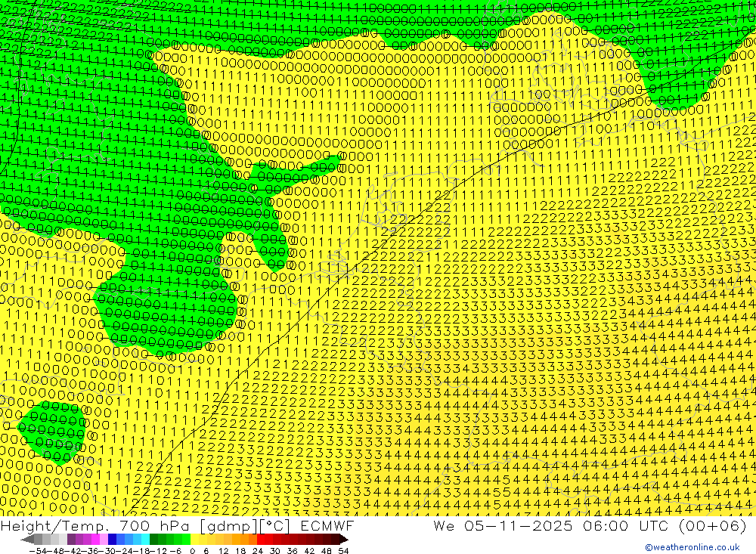Select the "ECMWF" model label
This screenshot has width=756, height=554.
tap(327, 525)
